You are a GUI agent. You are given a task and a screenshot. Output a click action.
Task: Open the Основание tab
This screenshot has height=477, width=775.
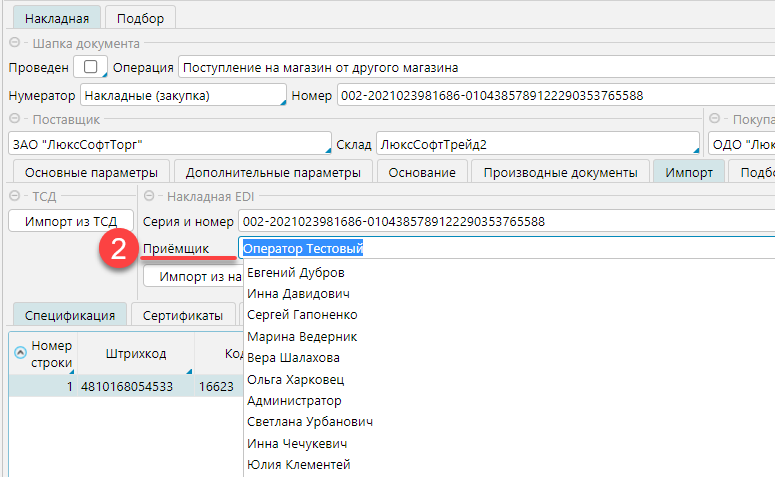pyautogui.click(x=422, y=172)
